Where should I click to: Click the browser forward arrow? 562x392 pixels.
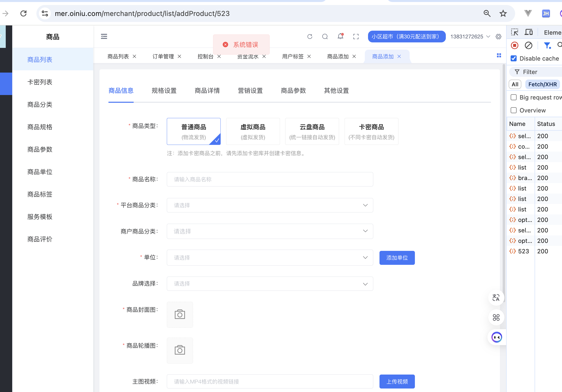point(5,13)
